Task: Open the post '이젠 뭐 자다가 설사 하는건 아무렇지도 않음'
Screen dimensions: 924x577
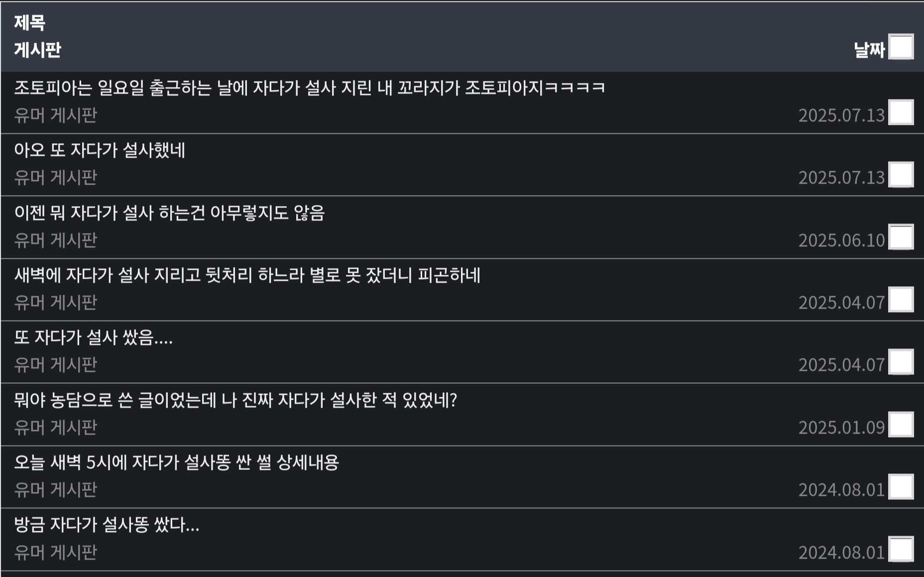Action: pyautogui.click(x=169, y=213)
